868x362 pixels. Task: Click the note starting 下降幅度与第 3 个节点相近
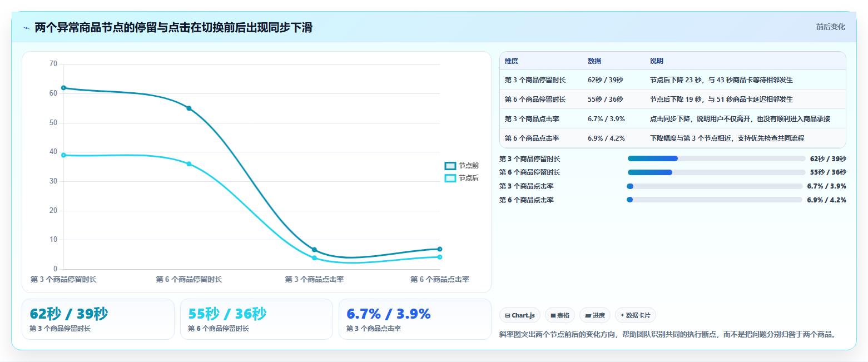(727, 138)
